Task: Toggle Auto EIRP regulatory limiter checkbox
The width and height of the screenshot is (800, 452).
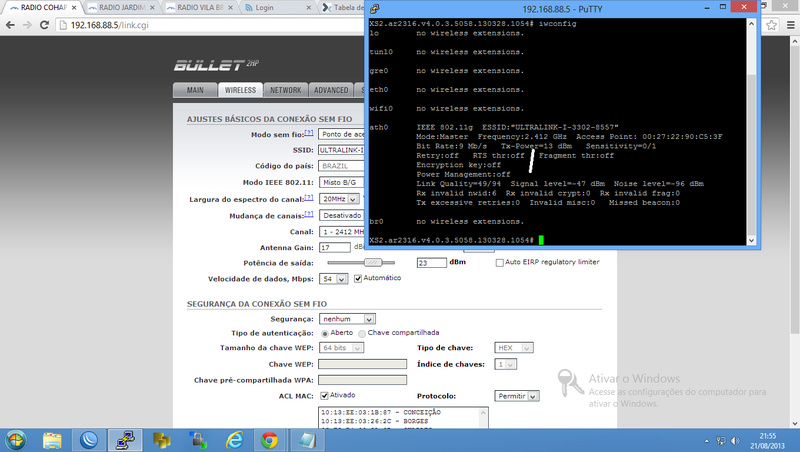Action: pyautogui.click(x=499, y=263)
